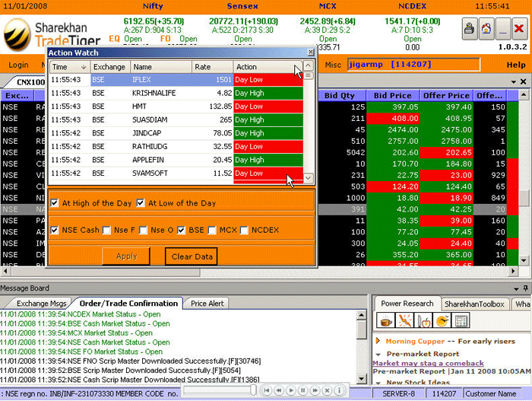Expand the Morning Cupper section

coord(378,341)
